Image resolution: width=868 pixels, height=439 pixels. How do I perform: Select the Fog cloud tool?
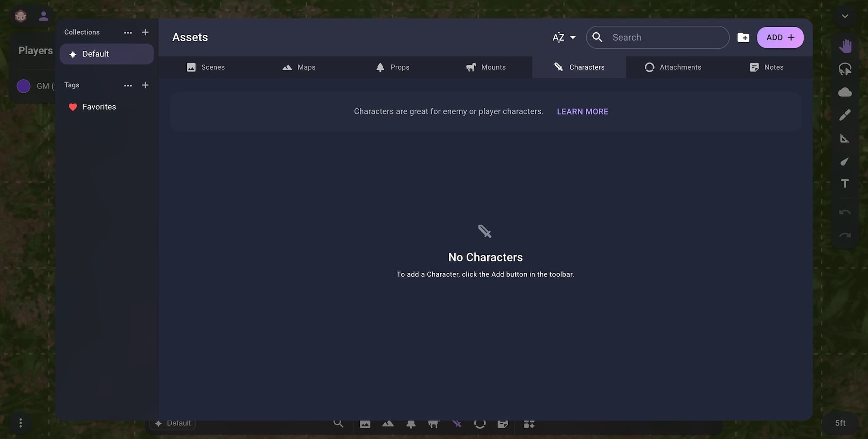pos(845,92)
